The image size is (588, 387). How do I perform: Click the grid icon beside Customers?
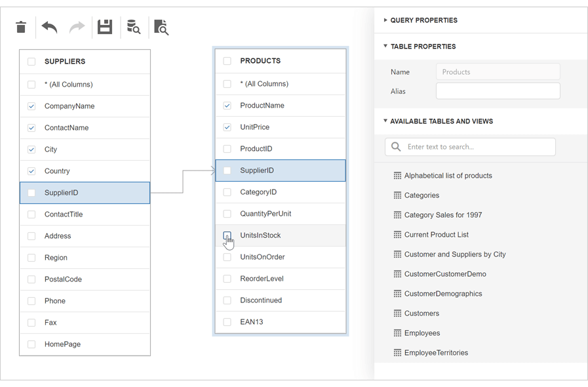click(397, 313)
